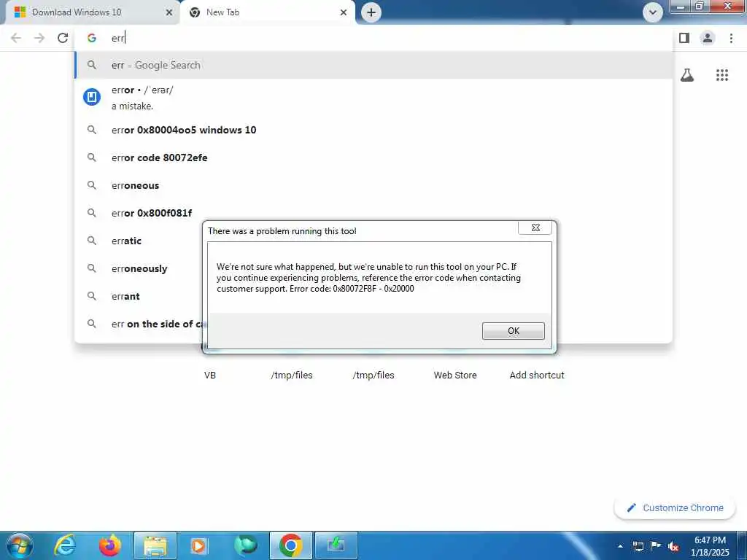
Task: Pick the 'erroneous' suggestion
Action: click(373, 185)
